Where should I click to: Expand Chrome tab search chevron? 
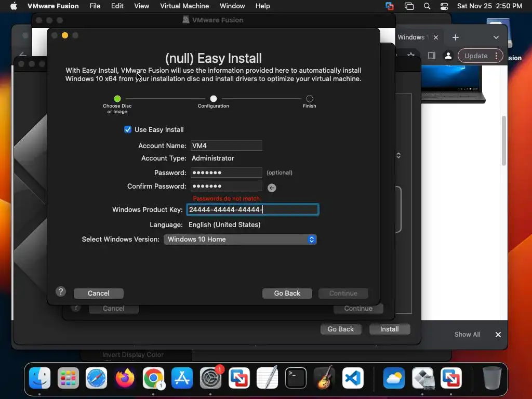click(496, 37)
